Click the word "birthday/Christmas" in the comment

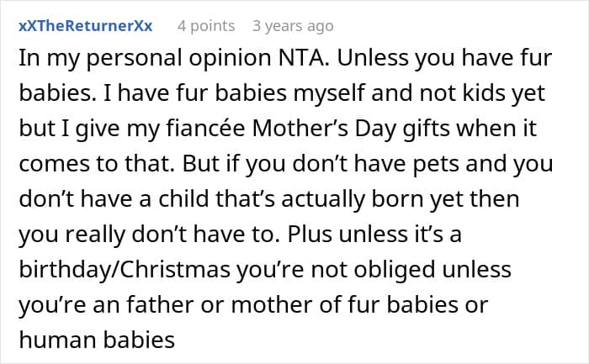125,270
